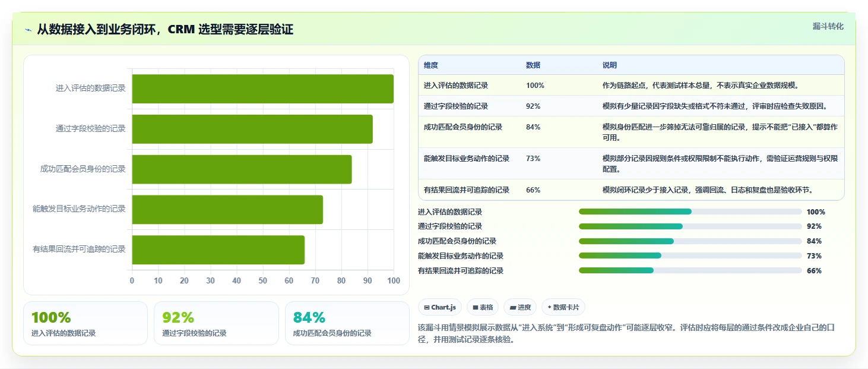Screen dimensions: 868x369
Task: Click the chart y-axis label 有结果回流并可追踪的记录
Action: (x=80, y=250)
